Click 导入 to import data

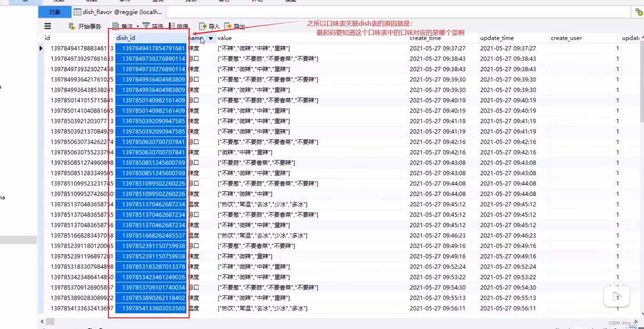[x=209, y=26]
